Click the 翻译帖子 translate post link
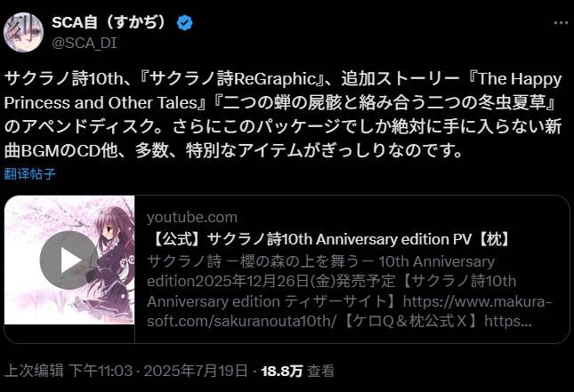 point(30,173)
